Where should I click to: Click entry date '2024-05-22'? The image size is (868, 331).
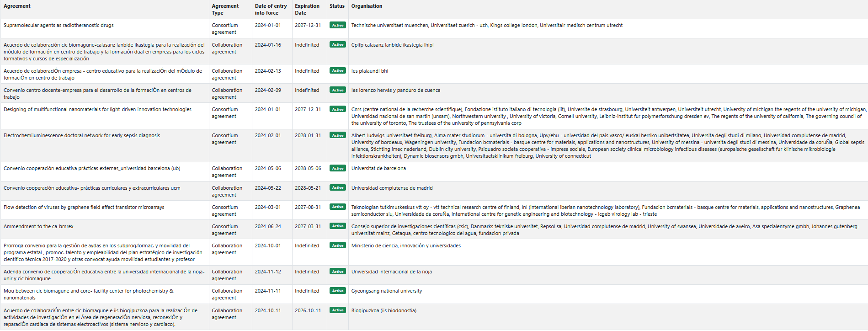tap(268, 188)
